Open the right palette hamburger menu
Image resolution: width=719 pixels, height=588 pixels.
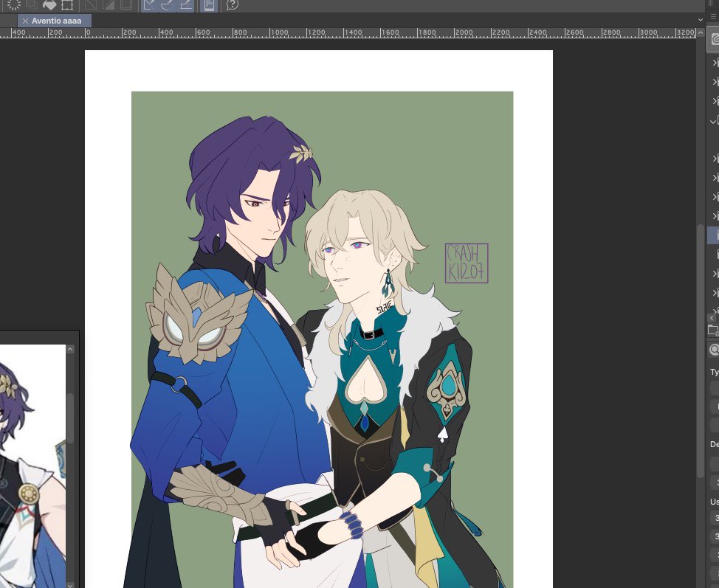tap(714, 16)
